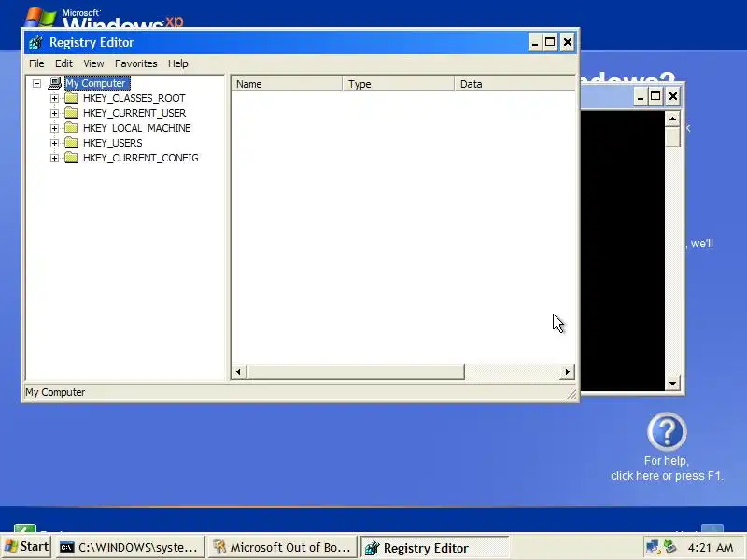Expand HKEY_CURRENT_USER key

(54, 113)
